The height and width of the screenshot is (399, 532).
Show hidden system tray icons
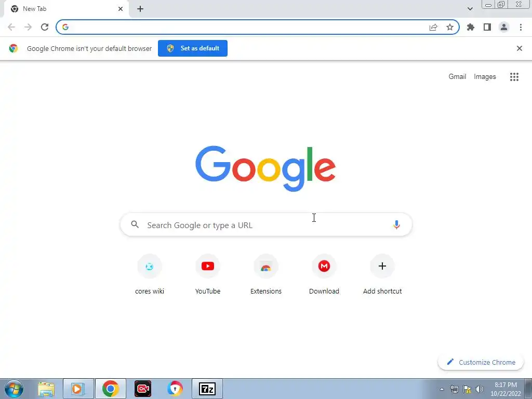click(x=442, y=389)
